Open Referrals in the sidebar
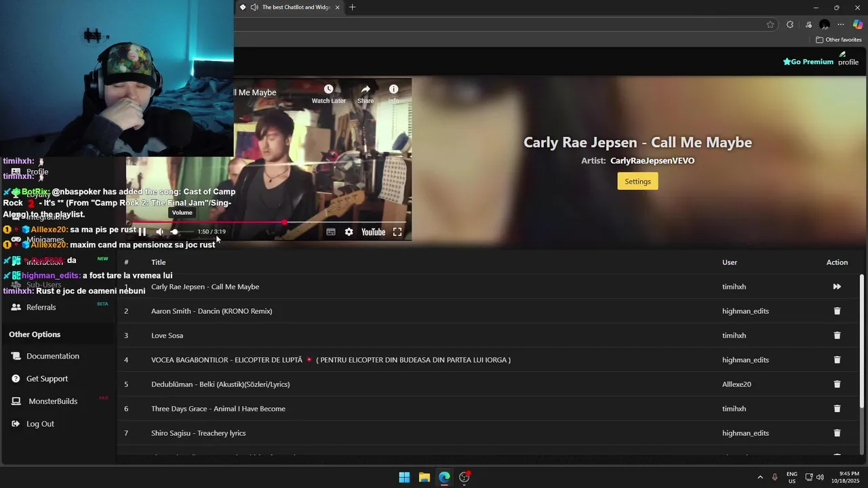Image resolution: width=868 pixels, height=488 pixels. [x=41, y=307]
